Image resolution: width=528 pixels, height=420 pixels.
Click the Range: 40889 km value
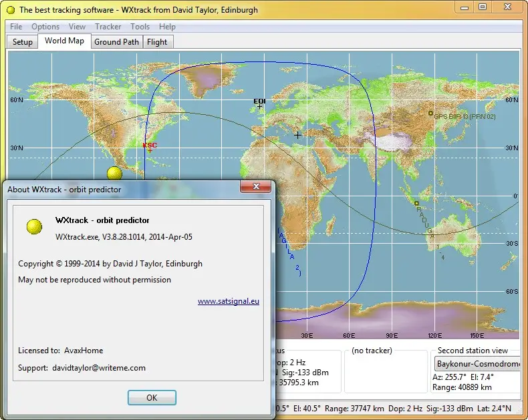pos(462,387)
